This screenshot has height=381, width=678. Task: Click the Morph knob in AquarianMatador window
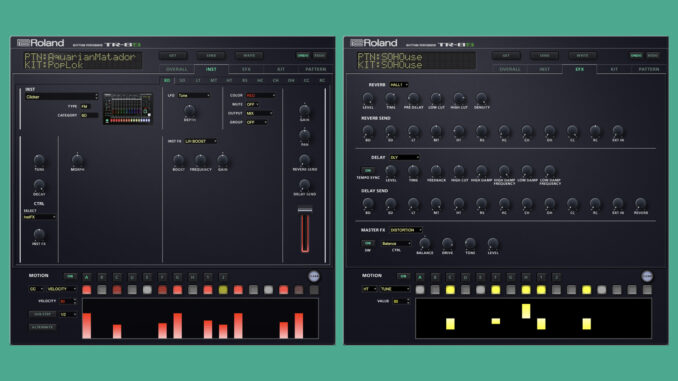(x=77, y=160)
